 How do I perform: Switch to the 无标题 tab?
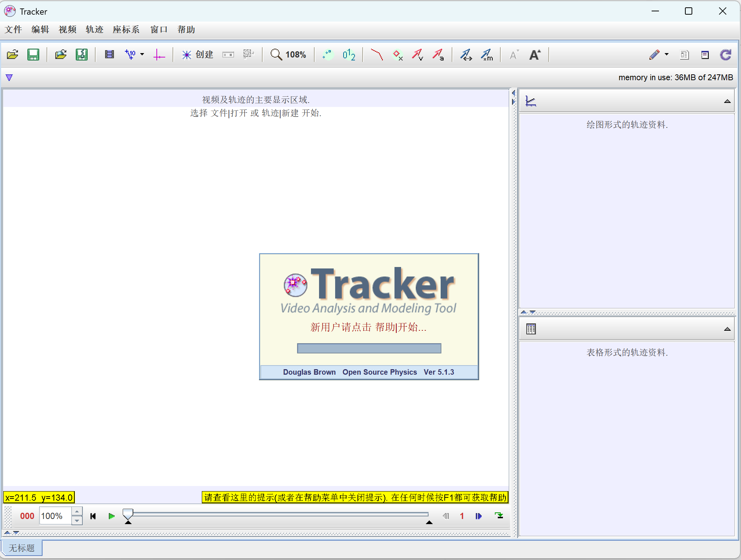[x=22, y=548]
